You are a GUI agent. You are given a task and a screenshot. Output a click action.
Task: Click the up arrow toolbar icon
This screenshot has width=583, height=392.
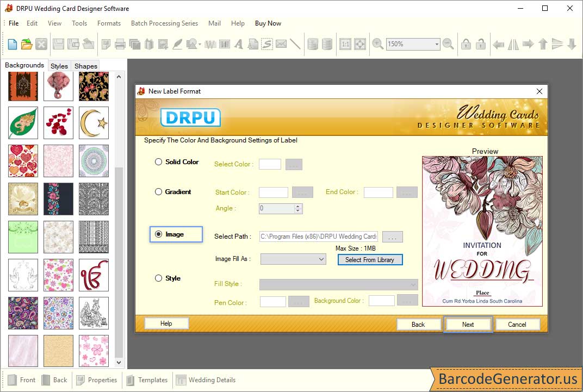pyautogui.click(x=543, y=44)
